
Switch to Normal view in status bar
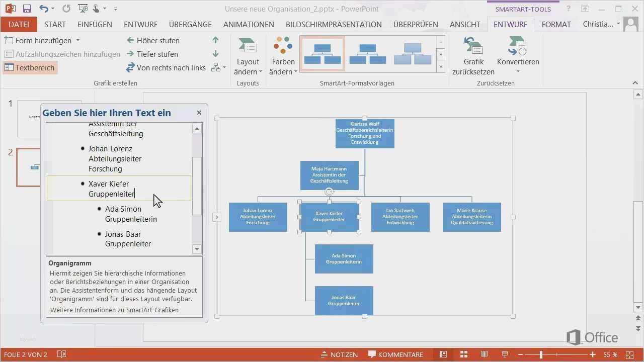point(443,354)
